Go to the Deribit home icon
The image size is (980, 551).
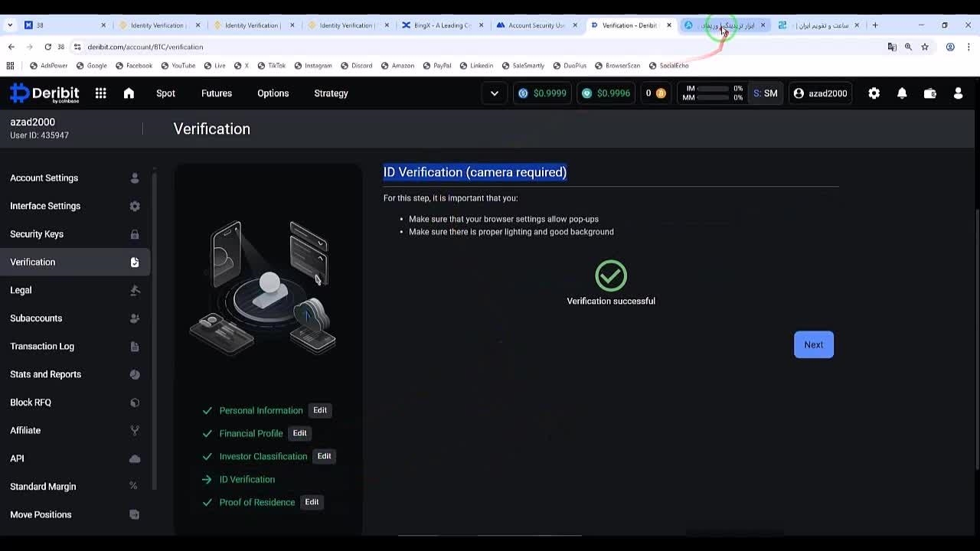coord(129,93)
